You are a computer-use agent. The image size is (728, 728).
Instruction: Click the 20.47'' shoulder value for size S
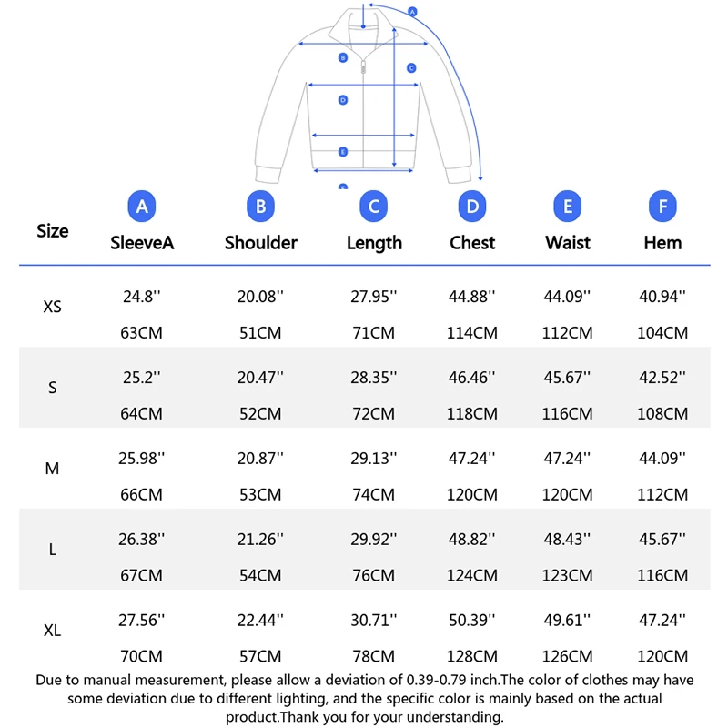[260, 378]
